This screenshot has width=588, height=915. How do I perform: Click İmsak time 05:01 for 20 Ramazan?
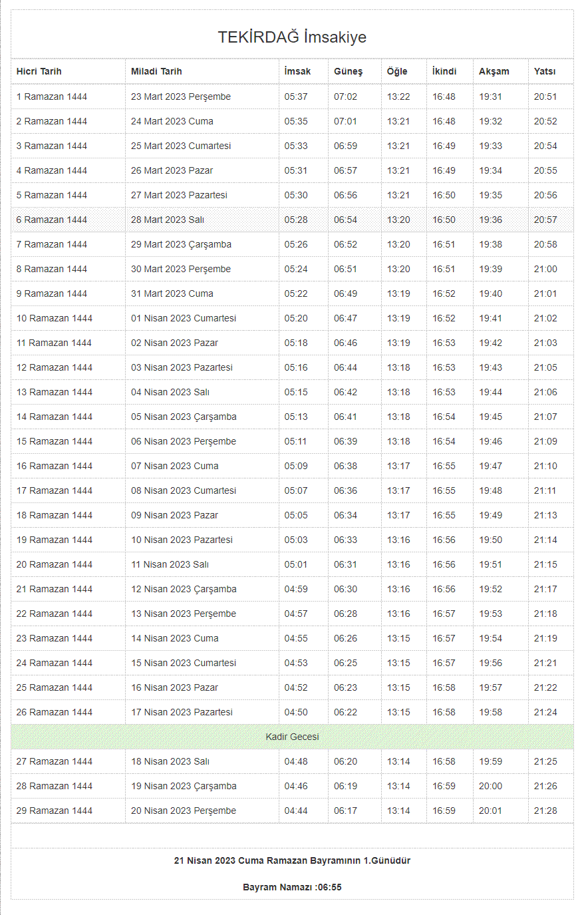coord(296,564)
